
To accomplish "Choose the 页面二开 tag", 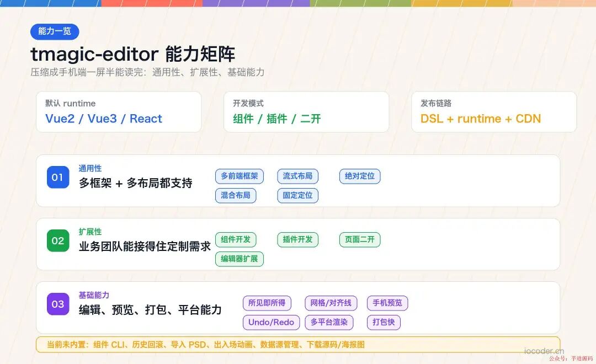I will [360, 239].
